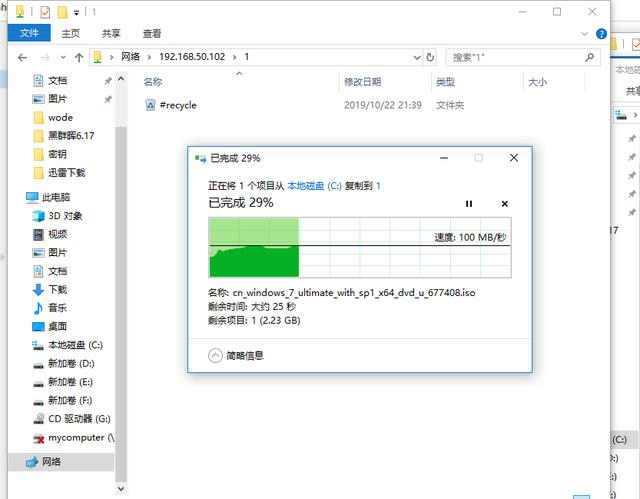Viewport: 640px width, 499px height.
Task: Refresh the current folder view
Action: pos(430,58)
